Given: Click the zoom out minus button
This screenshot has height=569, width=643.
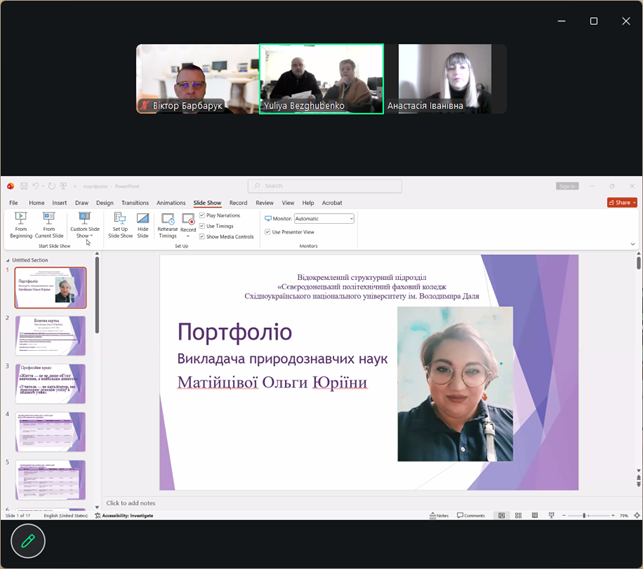Looking at the screenshot, I should tap(564, 515).
